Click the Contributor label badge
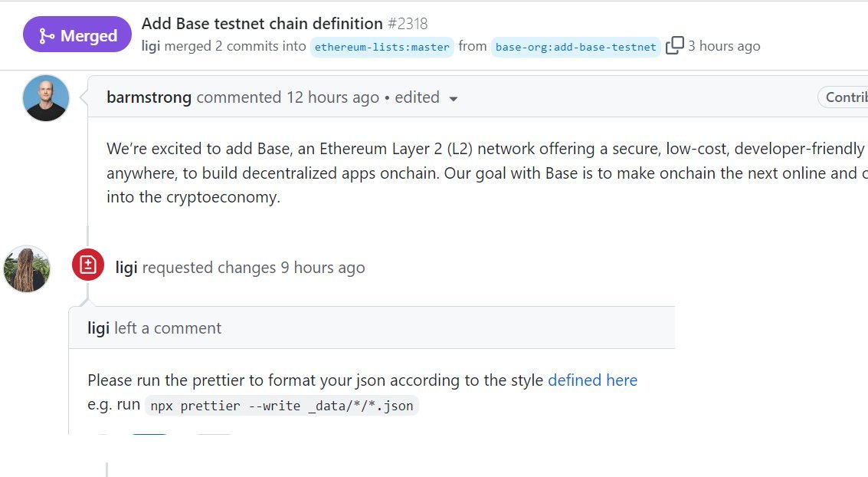This screenshot has height=477, width=868. pos(843,97)
